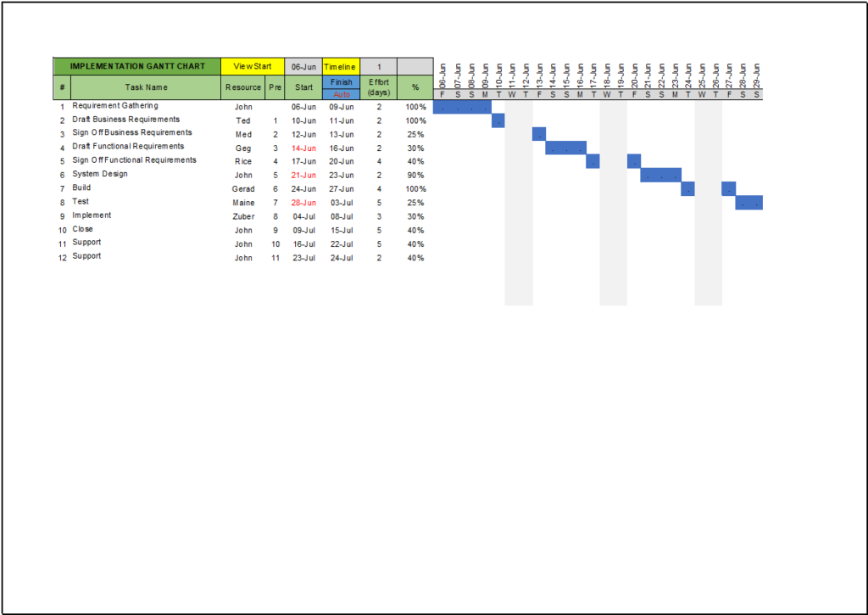Click predecessor cell 5 for System Design

[273, 175]
